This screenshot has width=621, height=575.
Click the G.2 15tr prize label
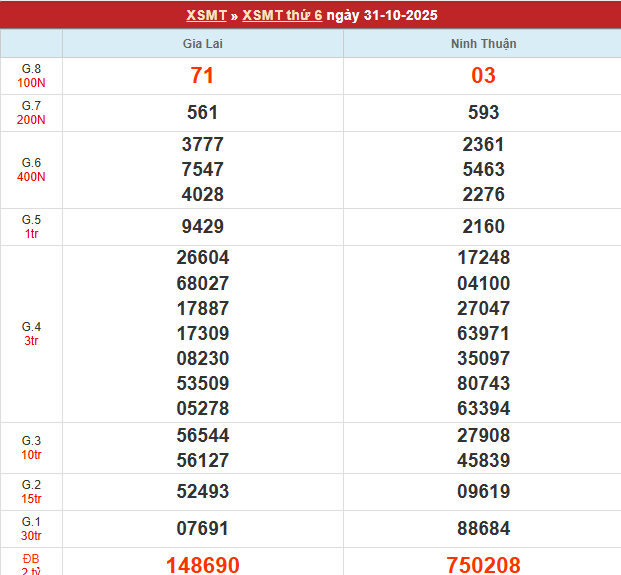point(31,492)
